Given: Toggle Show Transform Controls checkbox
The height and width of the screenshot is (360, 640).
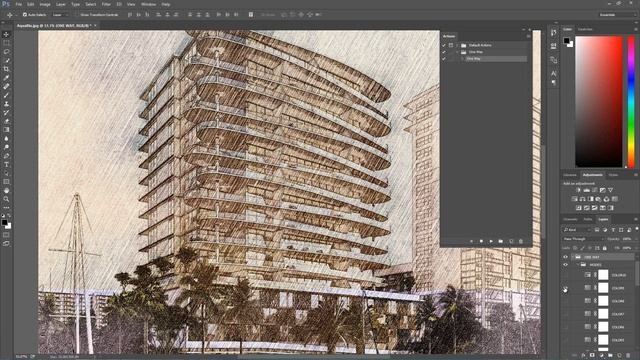Looking at the screenshot, I should (x=78, y=15).
